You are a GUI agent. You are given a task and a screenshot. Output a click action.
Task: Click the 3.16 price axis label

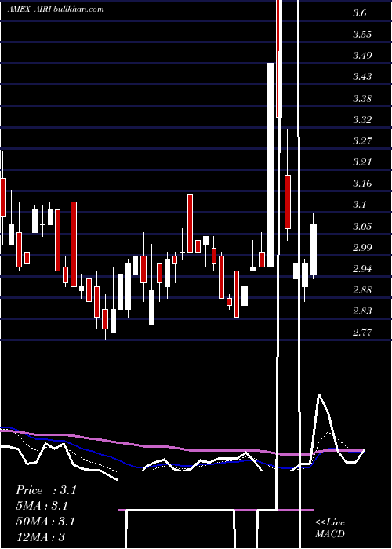pyautogui.click(x=362, y=183)
